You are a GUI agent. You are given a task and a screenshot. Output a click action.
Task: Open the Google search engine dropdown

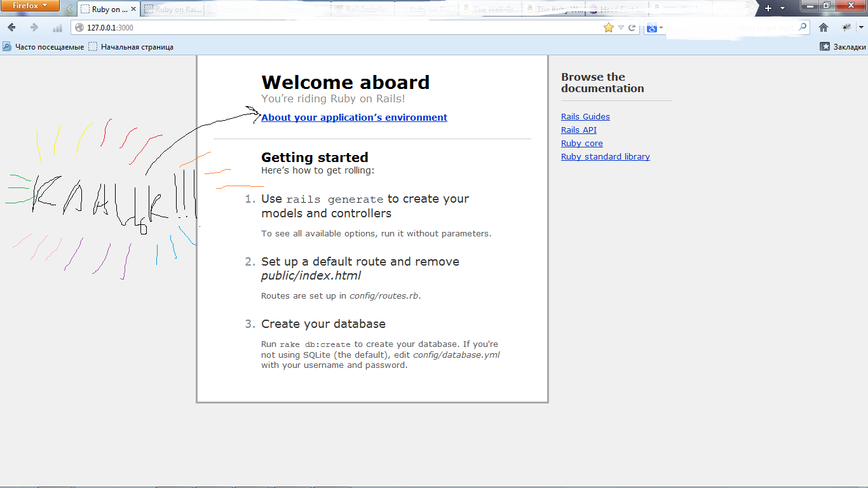coord(654,27)
